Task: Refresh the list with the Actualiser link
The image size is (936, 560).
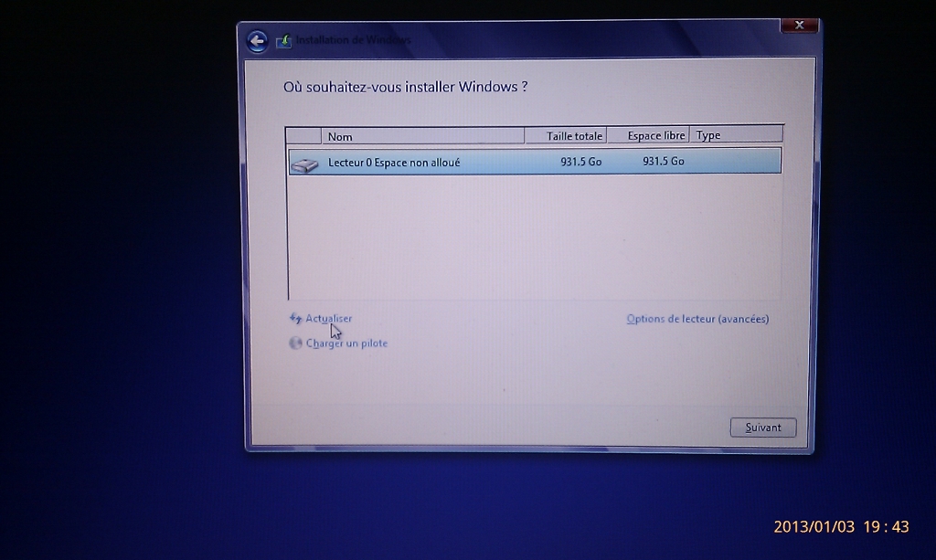Action: 328,319
